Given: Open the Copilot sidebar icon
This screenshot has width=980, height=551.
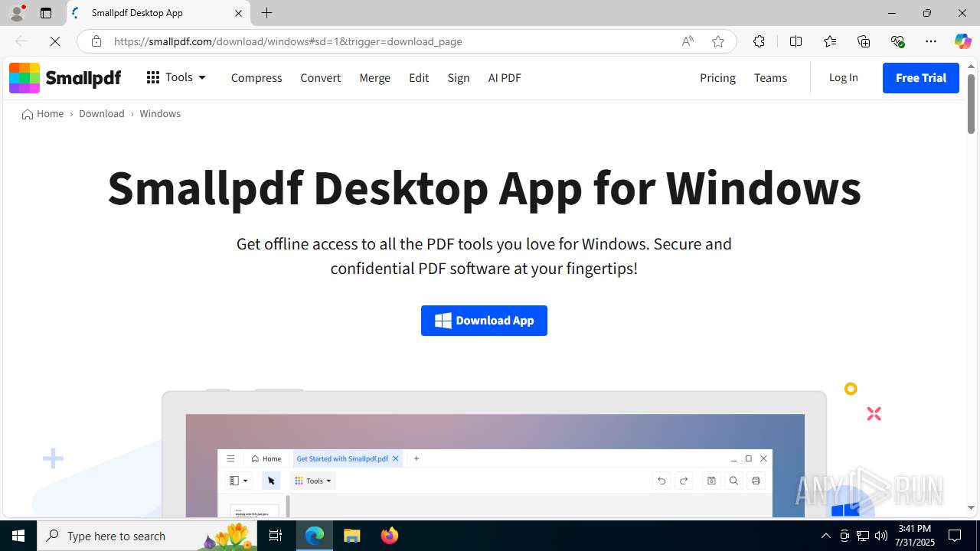Looking at the screenshot, I should click(962, 41).
